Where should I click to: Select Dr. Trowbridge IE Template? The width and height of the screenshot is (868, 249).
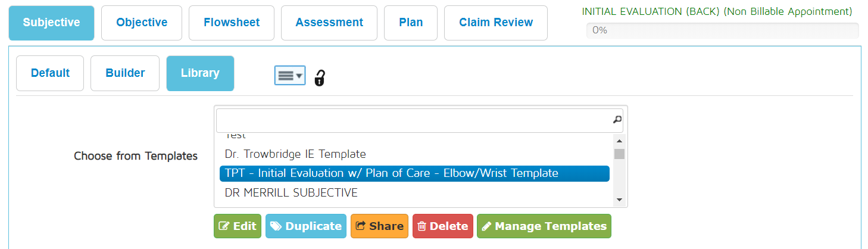tap(295, 154)
